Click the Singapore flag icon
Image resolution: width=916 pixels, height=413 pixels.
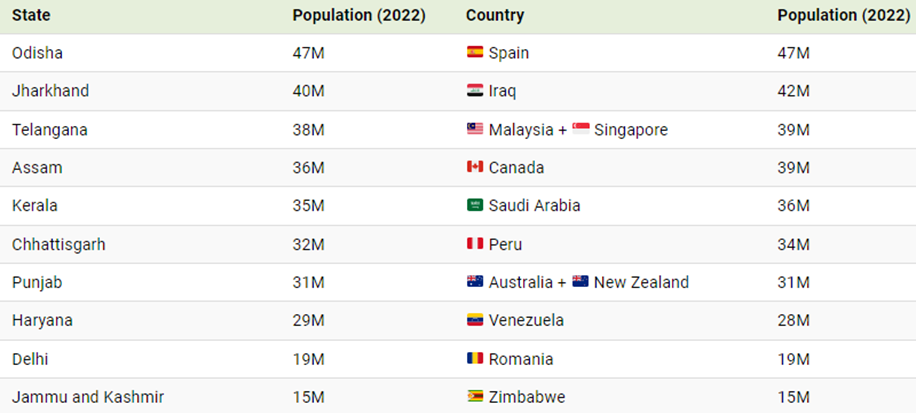point(581,129)
